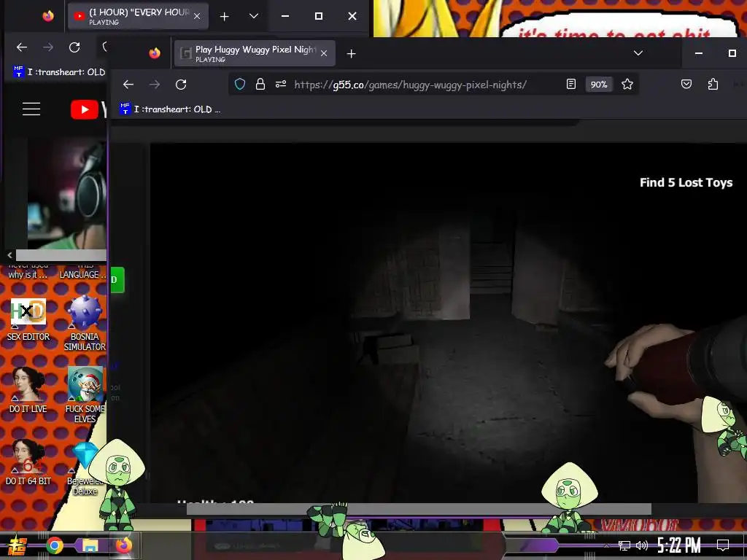Viewport: 747px width, 560px height.
Task: Open bookmark 'I :transheart: OLD' in YouTube window
Action: pyautogui.click(x=60, y=72)
